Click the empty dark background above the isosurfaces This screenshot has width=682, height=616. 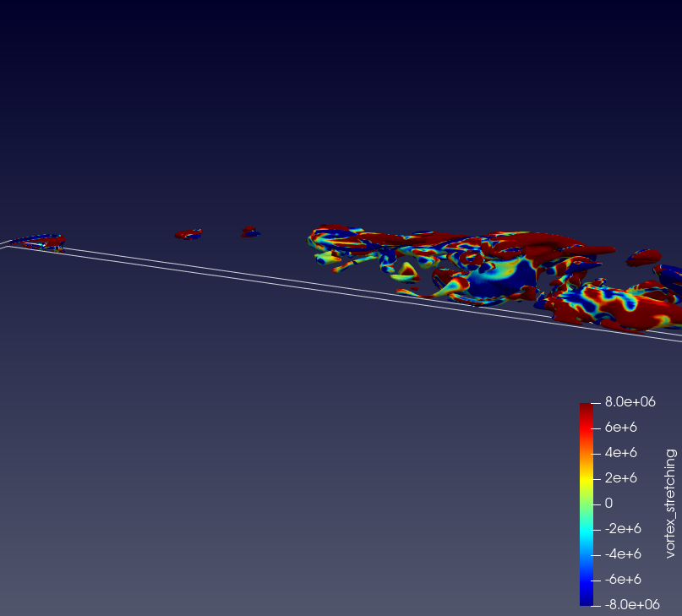[x=338, y=101]
